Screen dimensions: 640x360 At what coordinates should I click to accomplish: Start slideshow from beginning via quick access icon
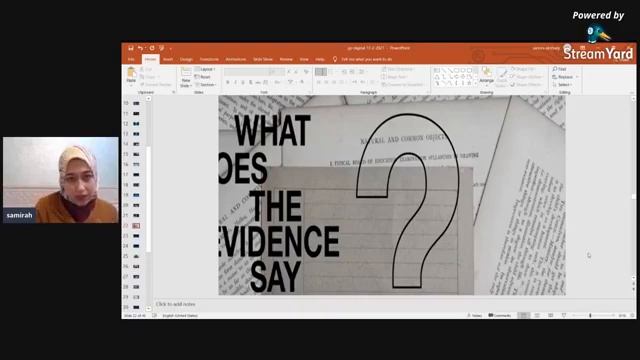pos(162,48)
